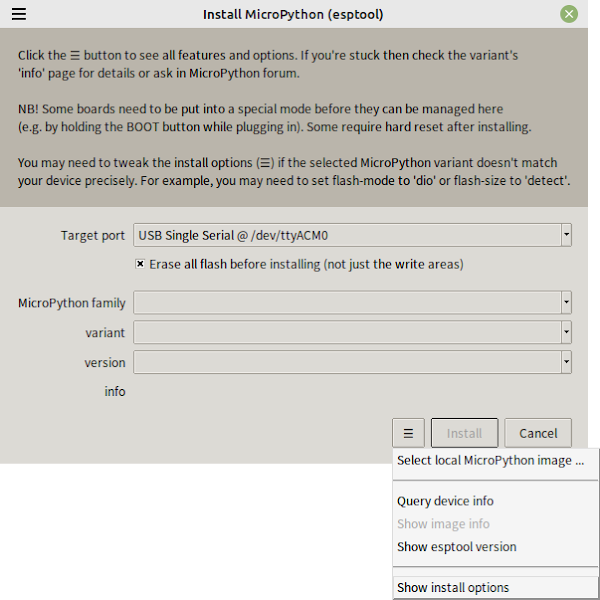Click the info label
The width and height of the screenshot is (600, 600).
pyautogui.click(x=115, y=391)
